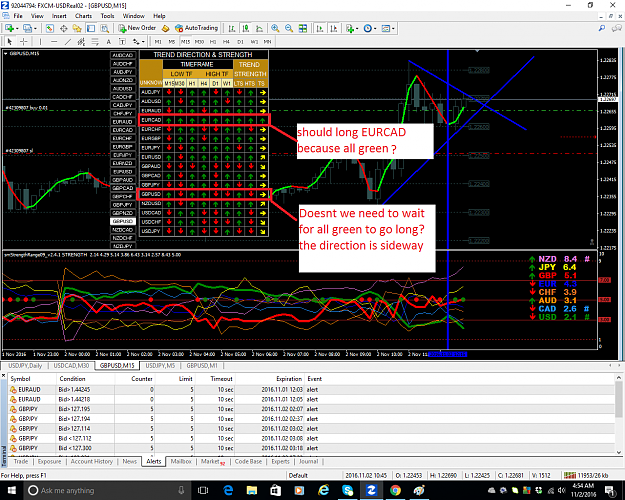Select the vertical line drawing tool
This screenshot has height=500, width=625.
point(40,41)
